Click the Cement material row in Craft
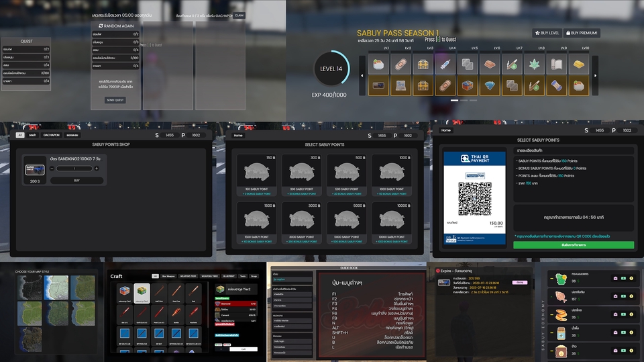The image size is (644, 362). point(235,315)
